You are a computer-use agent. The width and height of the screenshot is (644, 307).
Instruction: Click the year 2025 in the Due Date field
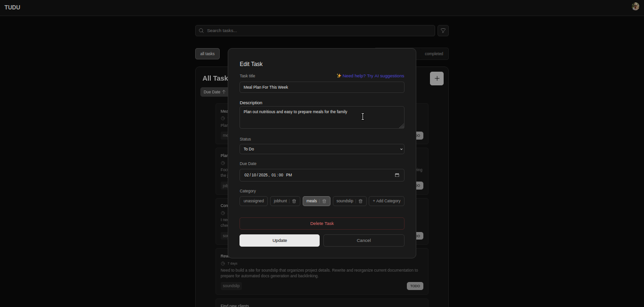click(x=263, y=175)
